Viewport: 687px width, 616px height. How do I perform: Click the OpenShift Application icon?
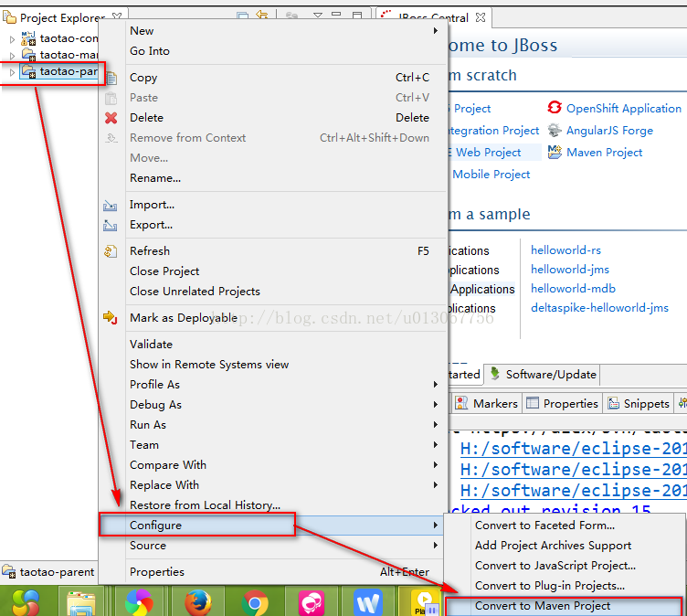pos(555,107)
